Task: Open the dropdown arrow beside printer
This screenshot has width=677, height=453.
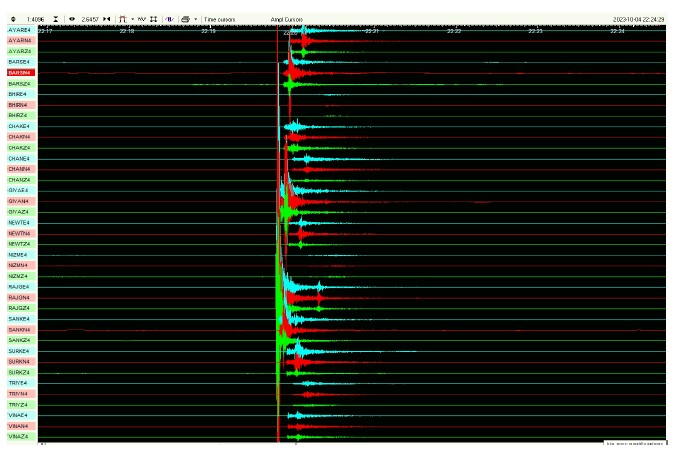Action: [x=195, y=19]
